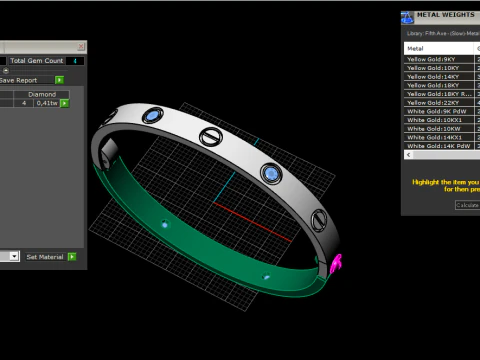480x360 pixels.
Task: Click the 0,41tw diamond weight cell
Action: [47, 103]
